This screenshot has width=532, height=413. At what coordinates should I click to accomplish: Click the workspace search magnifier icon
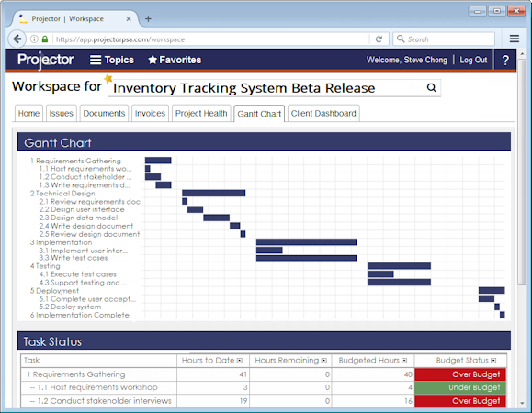click(431, 88)
